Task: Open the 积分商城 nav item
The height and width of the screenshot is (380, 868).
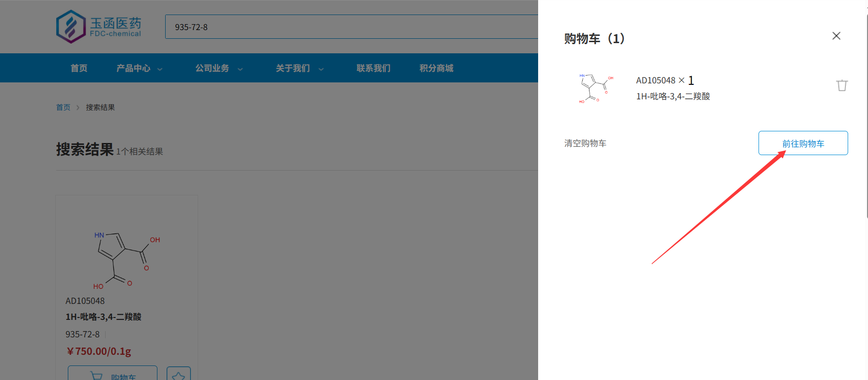Action: (x=436, y=68)
